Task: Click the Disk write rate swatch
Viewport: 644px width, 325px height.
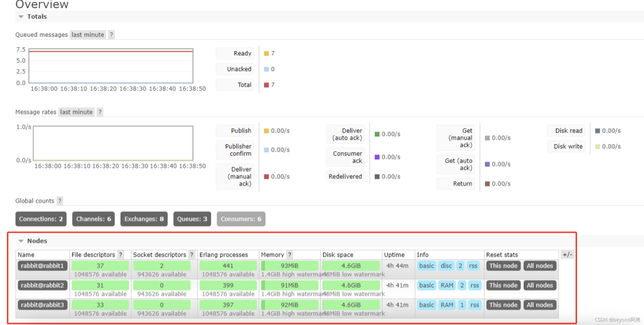Action: point(597,146)
